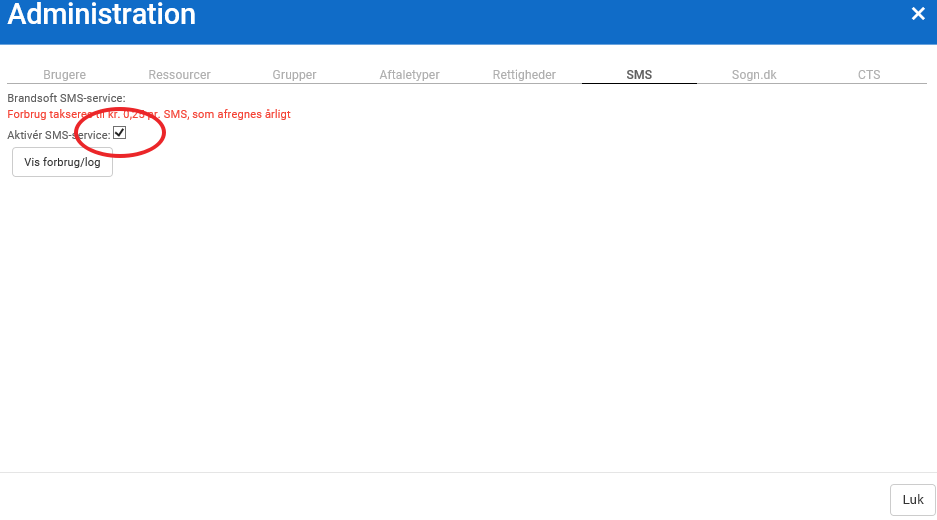Click the Administration title text
937x520 pixels.
point(102,14)
